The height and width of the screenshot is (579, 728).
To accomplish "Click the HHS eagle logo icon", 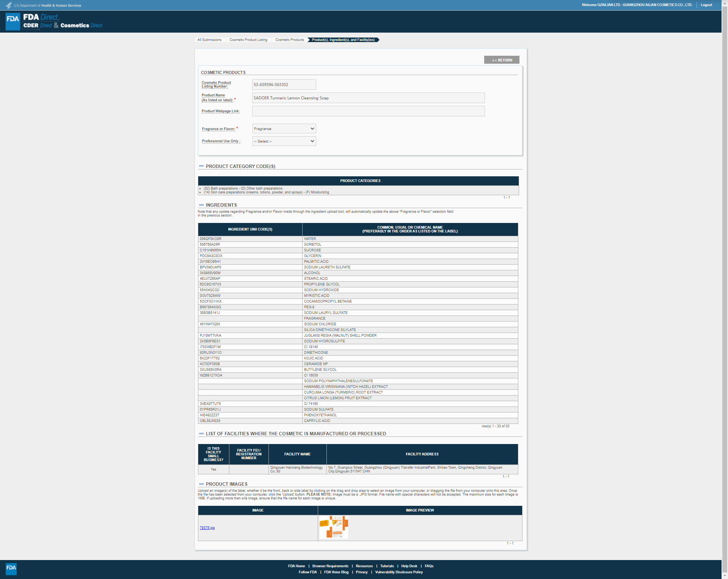I will [8, 5].
